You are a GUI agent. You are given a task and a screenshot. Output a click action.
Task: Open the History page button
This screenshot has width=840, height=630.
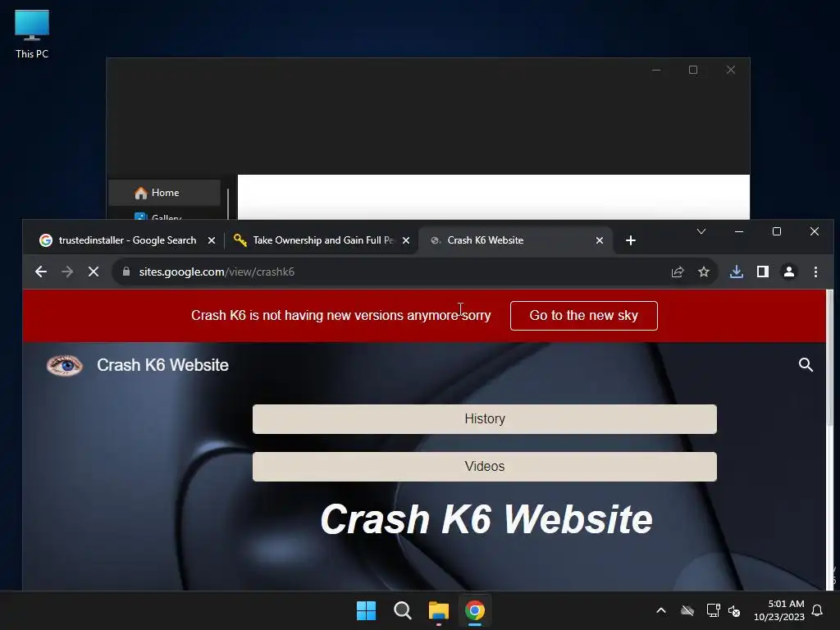[x=485, y=419]
